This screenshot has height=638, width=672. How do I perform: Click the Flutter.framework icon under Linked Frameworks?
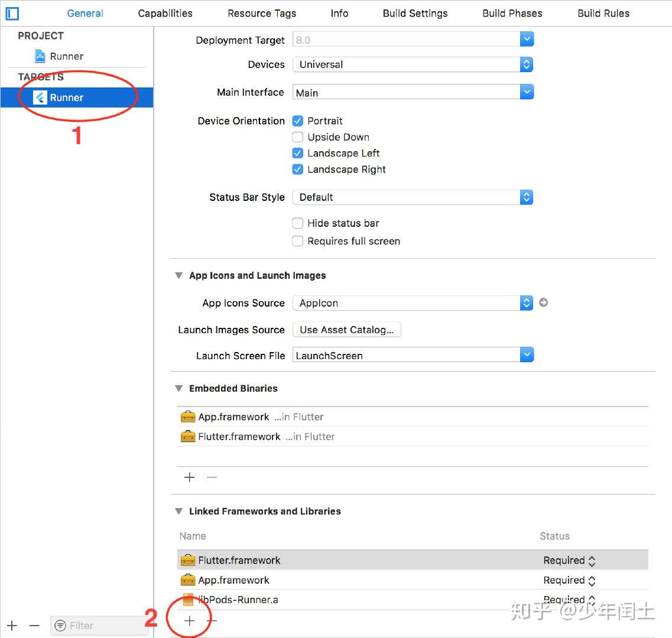pyautogui.click(x=188, y=560)
